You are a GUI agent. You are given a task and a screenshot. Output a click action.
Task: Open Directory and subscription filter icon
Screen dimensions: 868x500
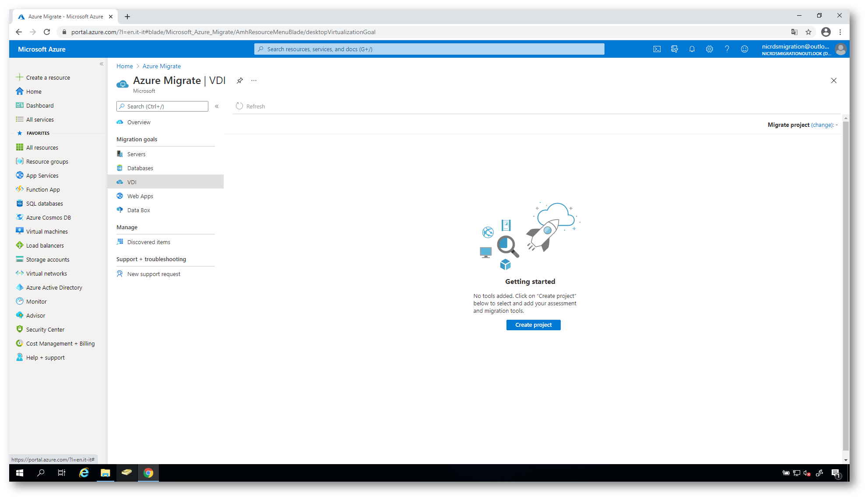pos(675,49)
